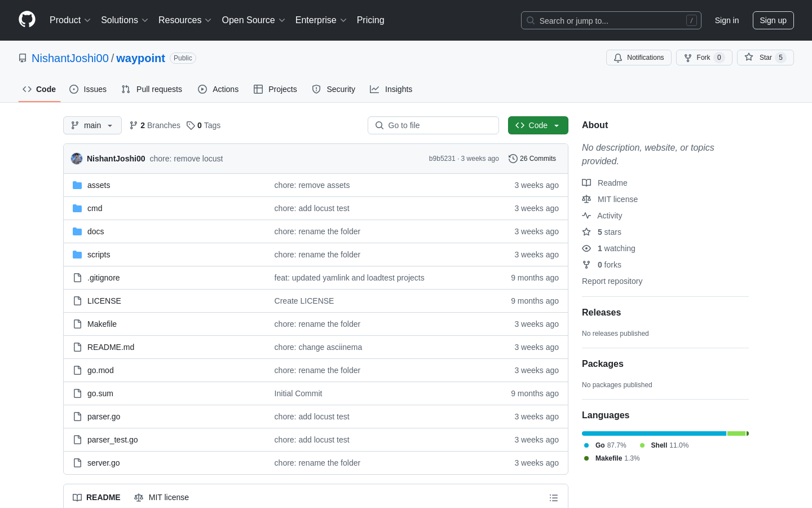Click the Shell 11.0% language link

pos(664,445)
